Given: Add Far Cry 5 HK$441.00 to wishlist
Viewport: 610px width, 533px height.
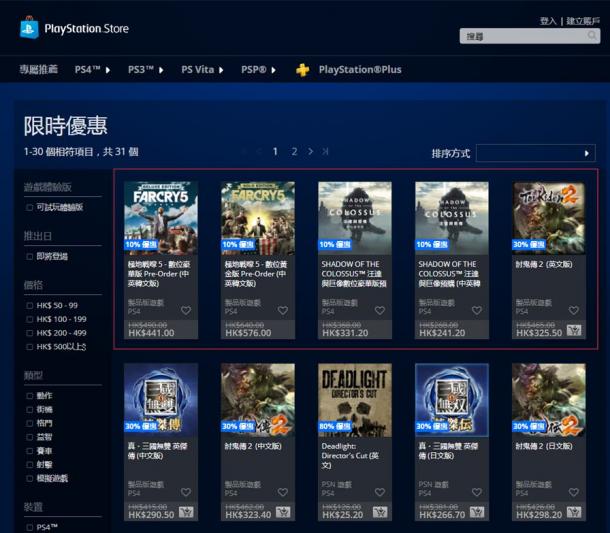Looking at the screenshot, I should point(186,310).
